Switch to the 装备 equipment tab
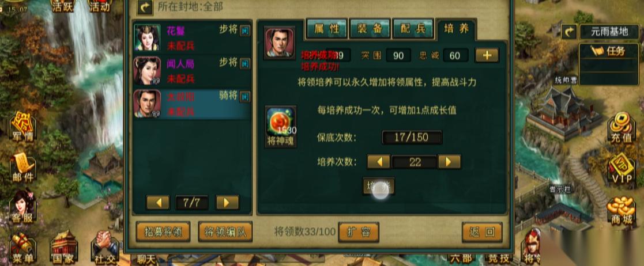This screenshot has width=644, height=266. click(x=370, y=29)
